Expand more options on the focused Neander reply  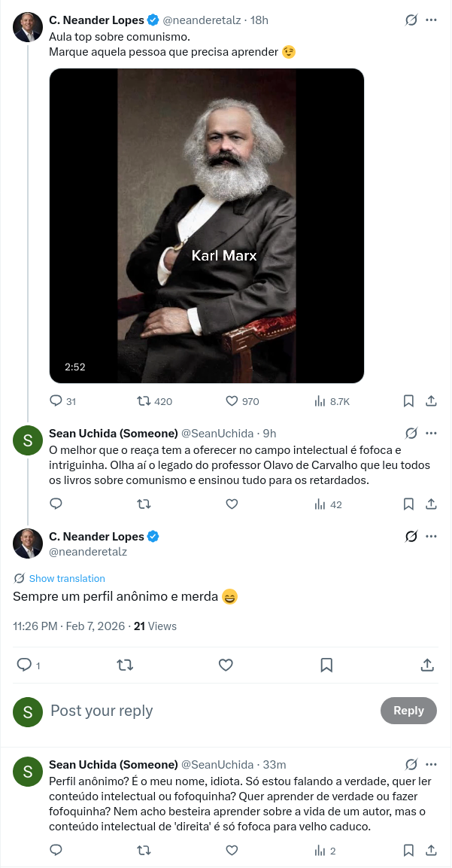(432, 536)
